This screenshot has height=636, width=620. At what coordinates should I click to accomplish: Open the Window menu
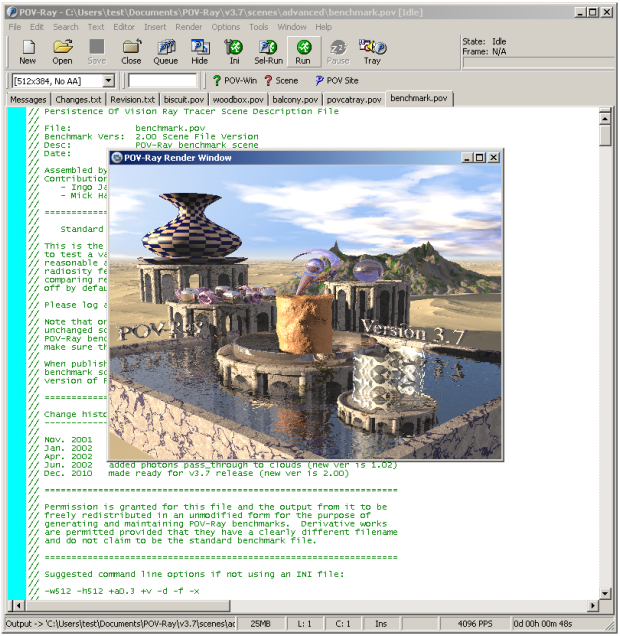pyautogui.click(x=292, y=27)
